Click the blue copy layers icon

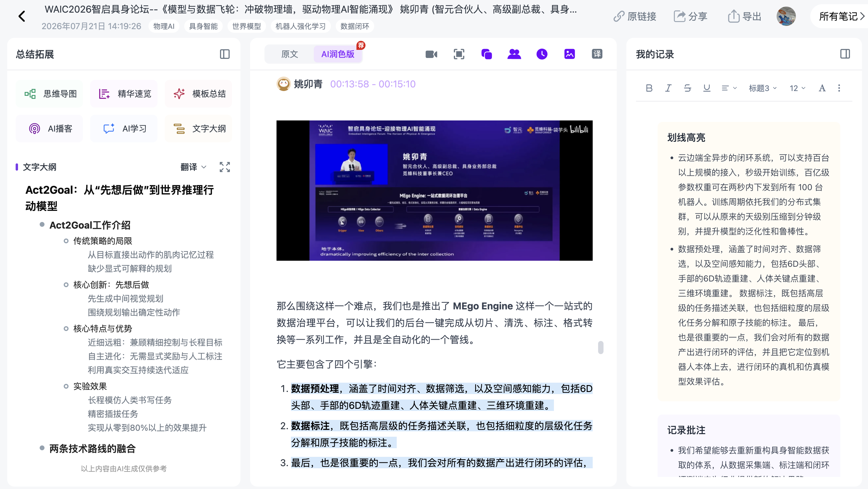tap(487, 54)
